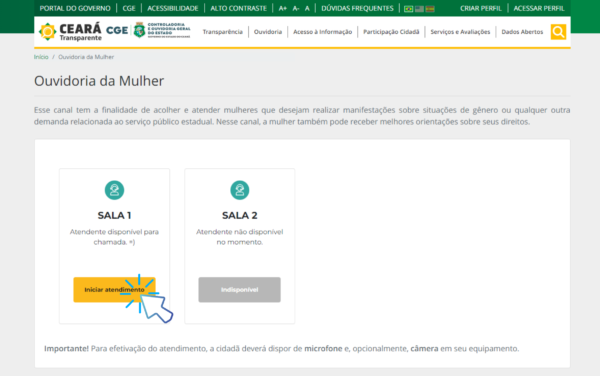Go to Início breadcrumb link

[41, 57]
